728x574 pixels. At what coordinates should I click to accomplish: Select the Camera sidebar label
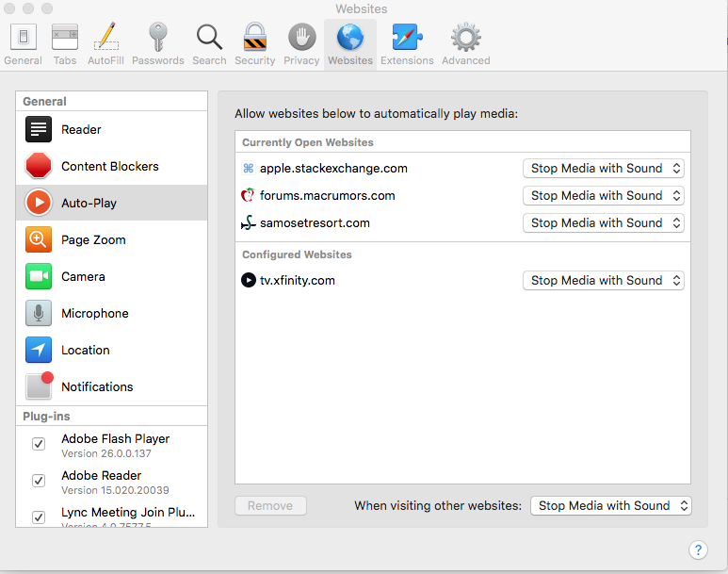pyautogui.click(x=83, y=276)
